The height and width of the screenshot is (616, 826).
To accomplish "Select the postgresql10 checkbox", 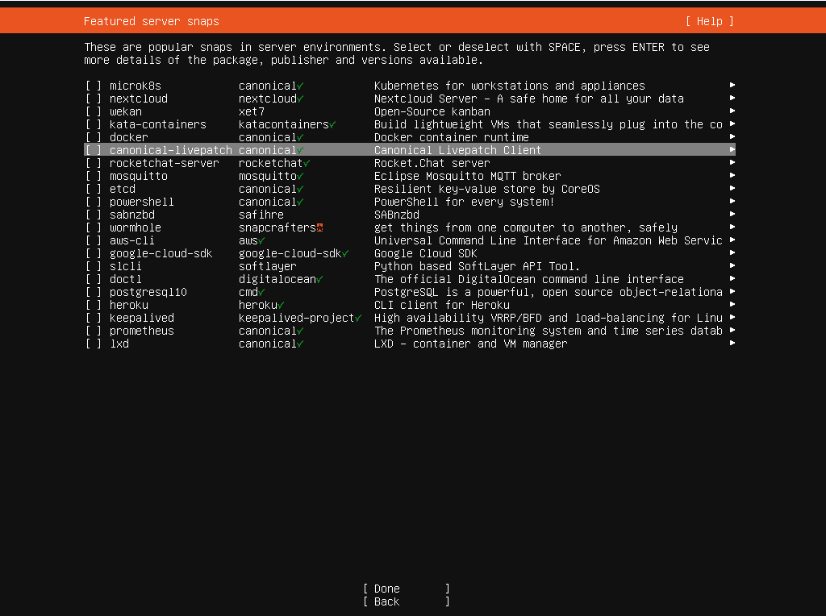I will tap(93, 292).
